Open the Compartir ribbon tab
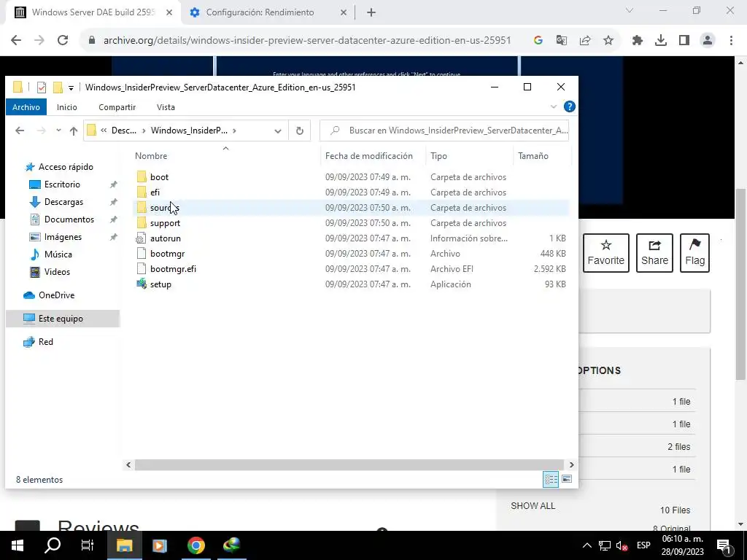 point(117,107)
